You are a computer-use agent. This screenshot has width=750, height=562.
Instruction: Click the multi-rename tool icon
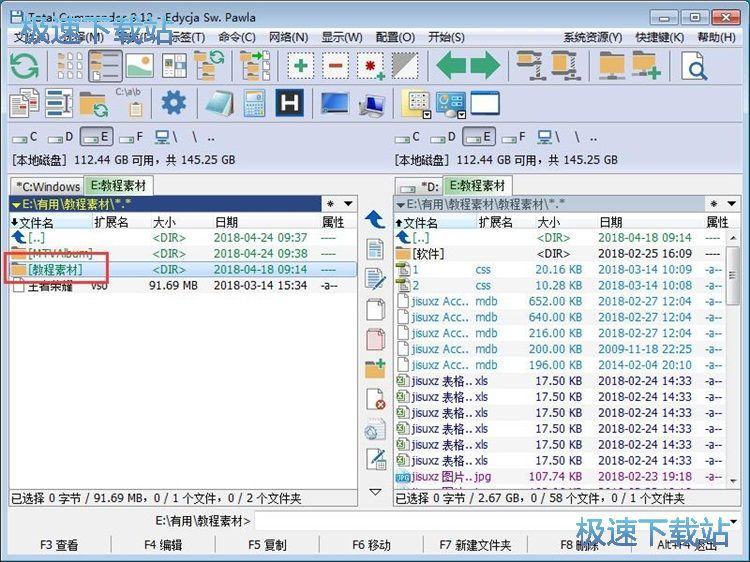tap(59, 103)
